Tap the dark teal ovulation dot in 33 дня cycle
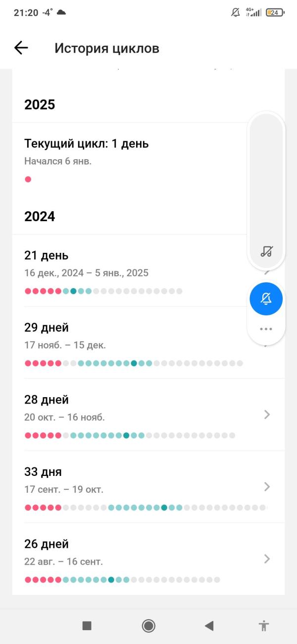297x644 pixels. tap(164, 508)
